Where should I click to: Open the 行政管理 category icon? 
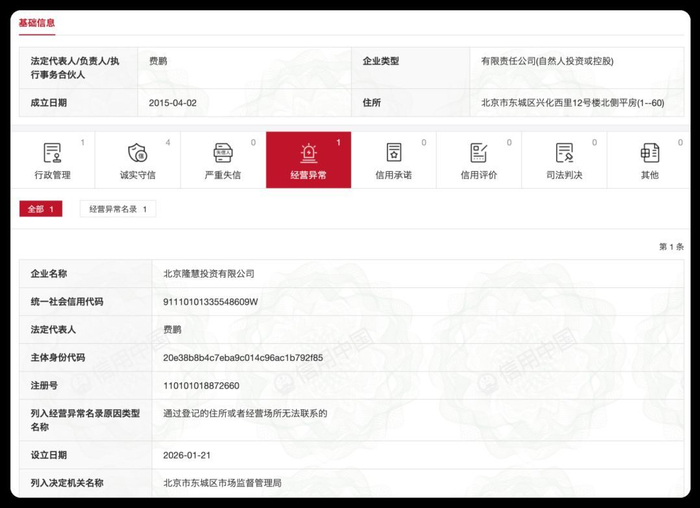click(x=52, y=153)
